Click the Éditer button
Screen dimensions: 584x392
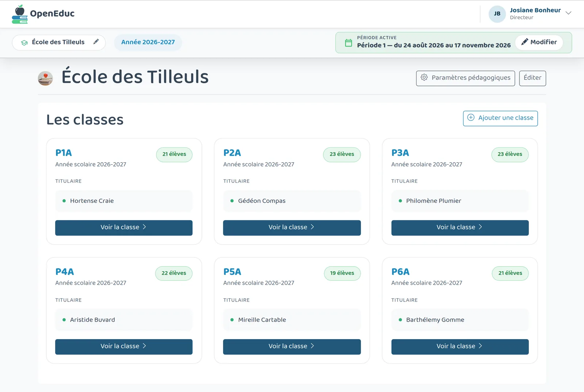(x=533, y=78)
